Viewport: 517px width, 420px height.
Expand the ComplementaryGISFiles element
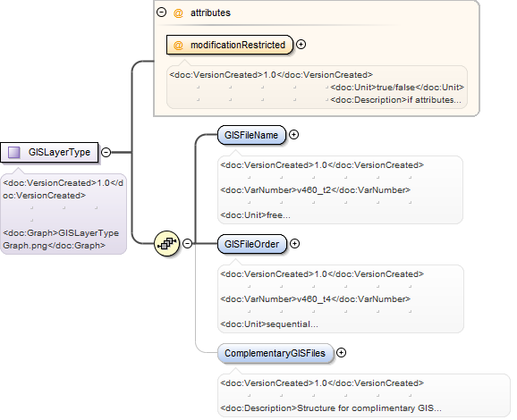pyautogui.click(x=341, y=352)
